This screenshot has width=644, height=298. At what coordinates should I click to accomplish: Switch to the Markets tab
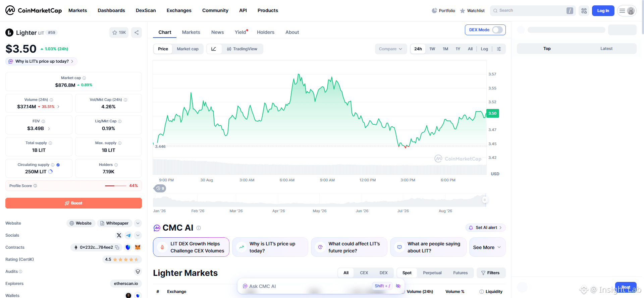coord(191,32)
